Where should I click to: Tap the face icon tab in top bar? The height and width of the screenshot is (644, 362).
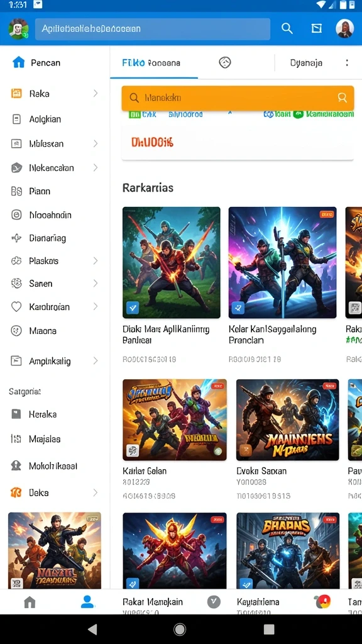pos(225,62)
